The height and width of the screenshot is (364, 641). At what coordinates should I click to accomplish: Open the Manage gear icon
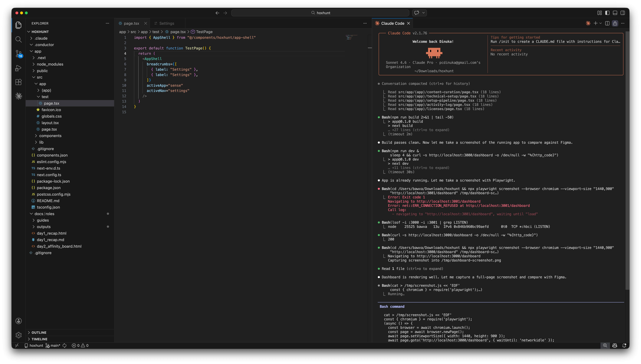[18, 335]
